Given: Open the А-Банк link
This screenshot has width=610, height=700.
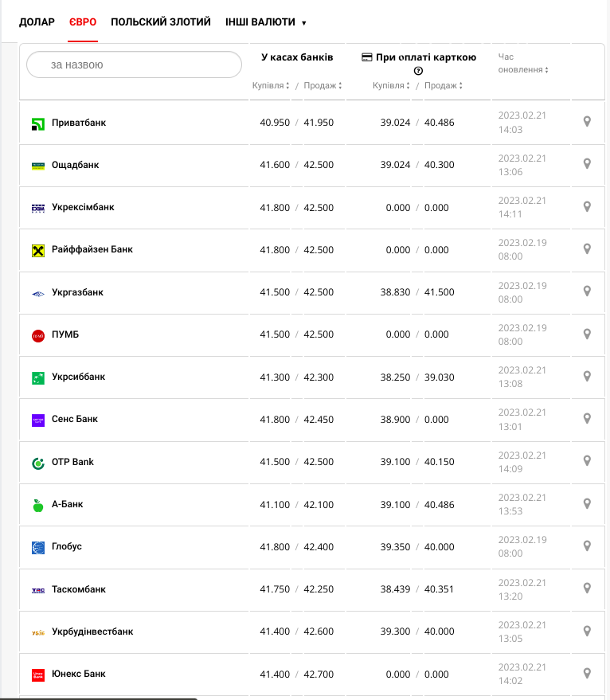Looking at the screenshot, I should [68, 504].
